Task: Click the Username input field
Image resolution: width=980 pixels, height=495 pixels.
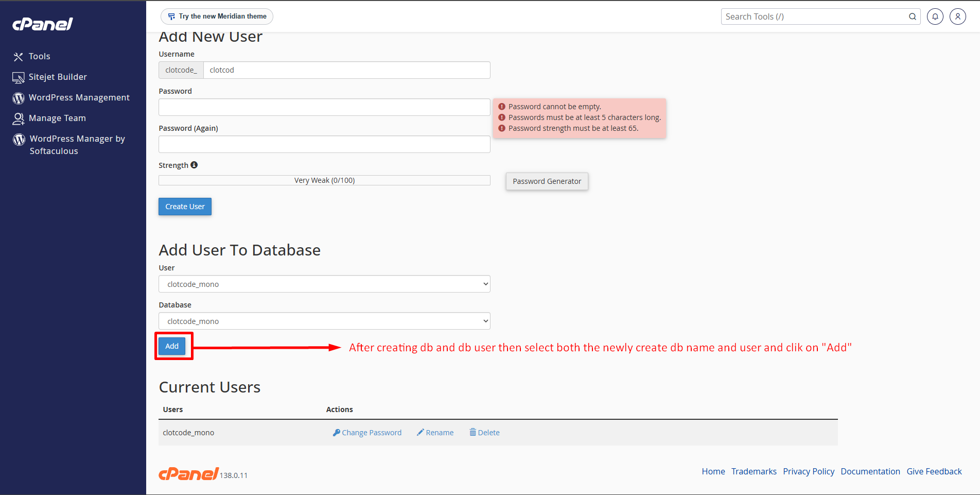Action: click(x=346, y=70)
